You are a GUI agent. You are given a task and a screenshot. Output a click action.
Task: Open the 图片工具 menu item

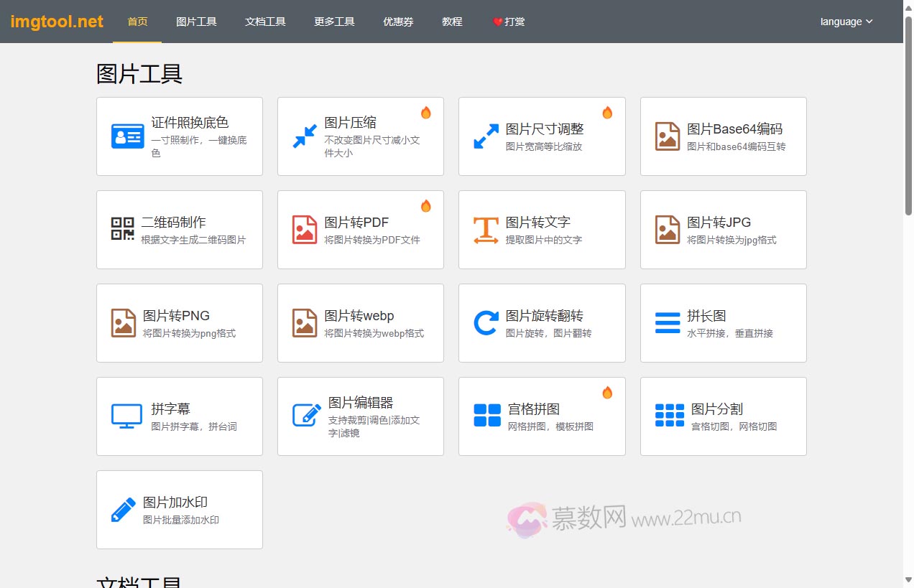(196, 22)
